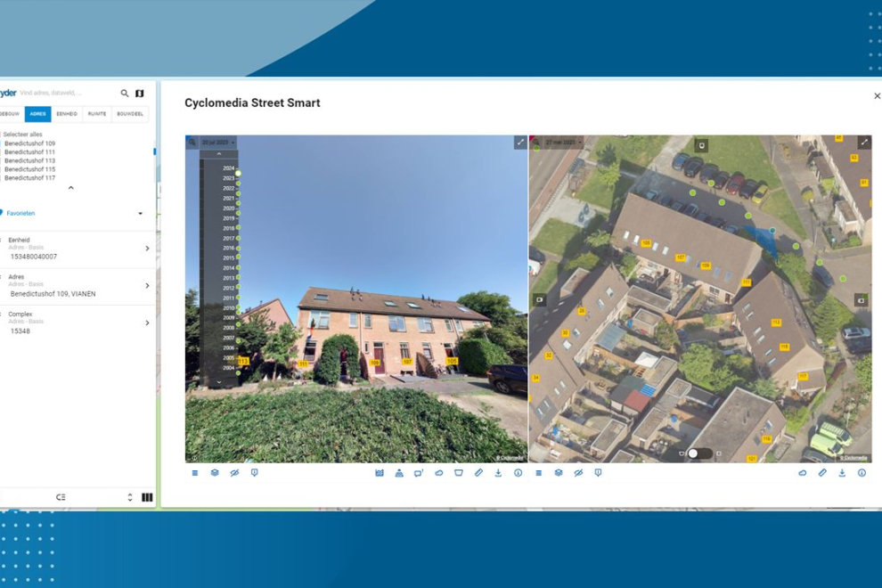Click the report pin icon in the panorama toolbar
882x588 pixels.
point(254,473)
